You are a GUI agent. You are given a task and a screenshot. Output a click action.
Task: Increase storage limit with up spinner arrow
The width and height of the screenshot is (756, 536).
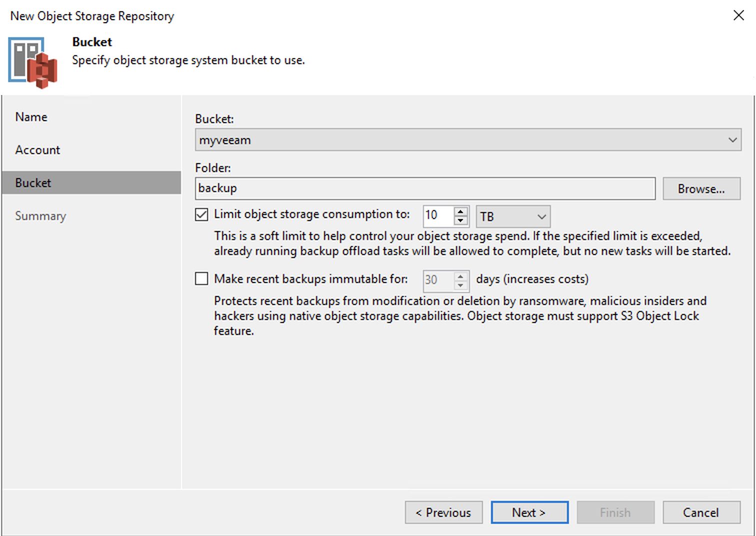tap(460, 211)
